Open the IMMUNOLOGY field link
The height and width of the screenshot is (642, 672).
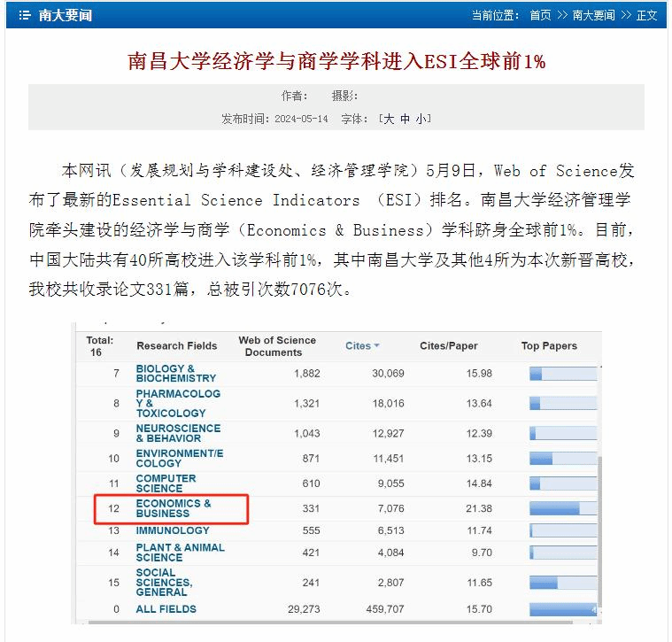pos(173,530)
